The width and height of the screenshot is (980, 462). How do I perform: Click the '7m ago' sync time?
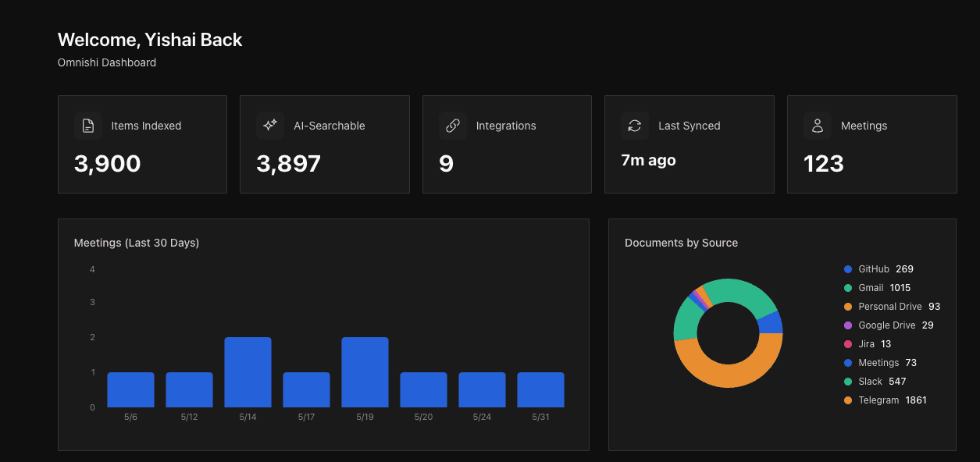(x=648, y=161)
